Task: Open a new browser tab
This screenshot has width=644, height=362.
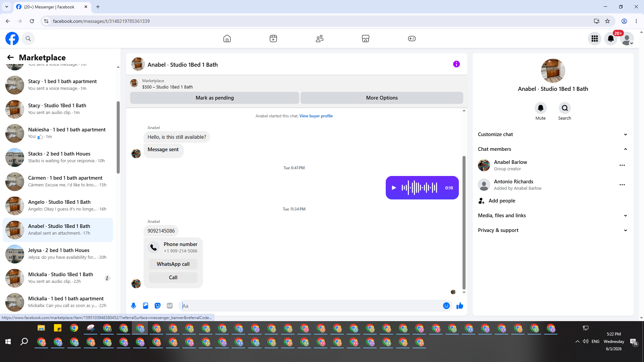Action: [98, 7]
